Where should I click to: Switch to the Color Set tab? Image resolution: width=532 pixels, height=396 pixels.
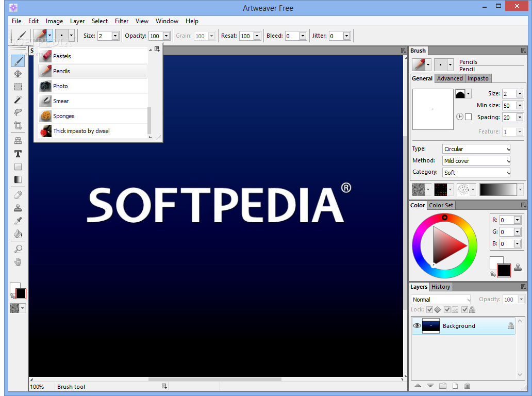click(441, 205)
